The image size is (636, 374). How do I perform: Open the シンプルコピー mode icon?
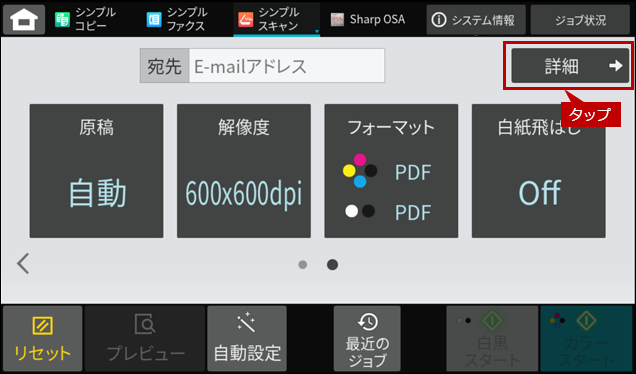click(62, 19)
